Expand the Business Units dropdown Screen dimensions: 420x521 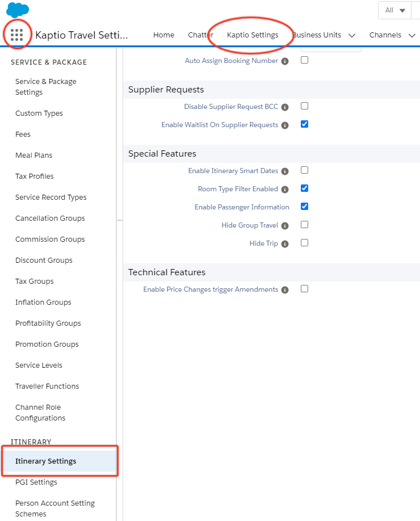(352, 35)
